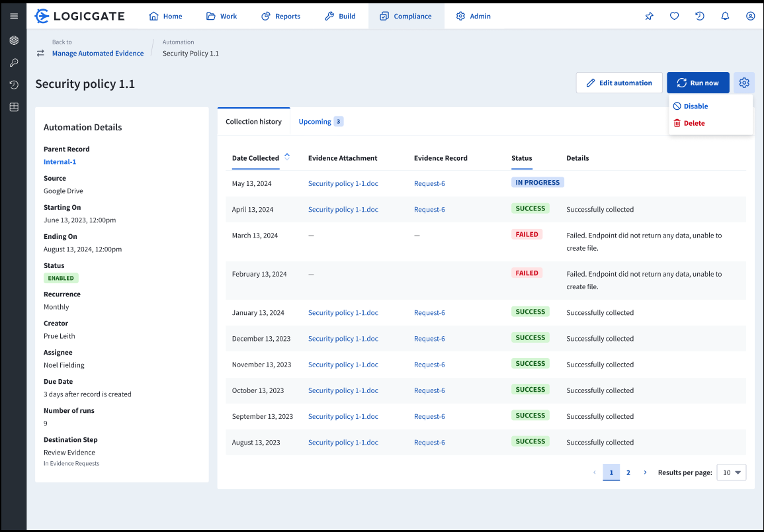This screenshot has width=764, height=532.
Task: Click the Security Policy 1.1 breadcrumb text
Action: [x=191, y=53]
